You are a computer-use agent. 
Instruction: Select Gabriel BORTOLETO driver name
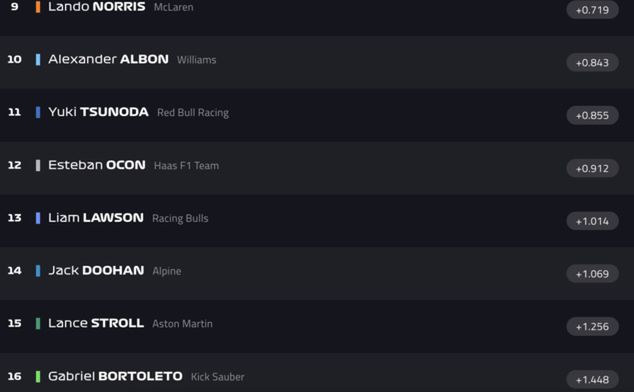(x=115, y=376)
